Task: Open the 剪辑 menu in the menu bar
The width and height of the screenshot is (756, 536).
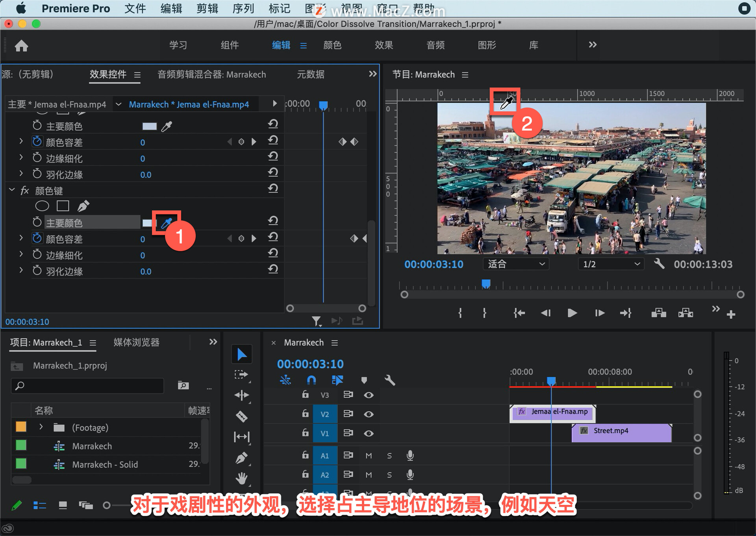Action: 207,8
